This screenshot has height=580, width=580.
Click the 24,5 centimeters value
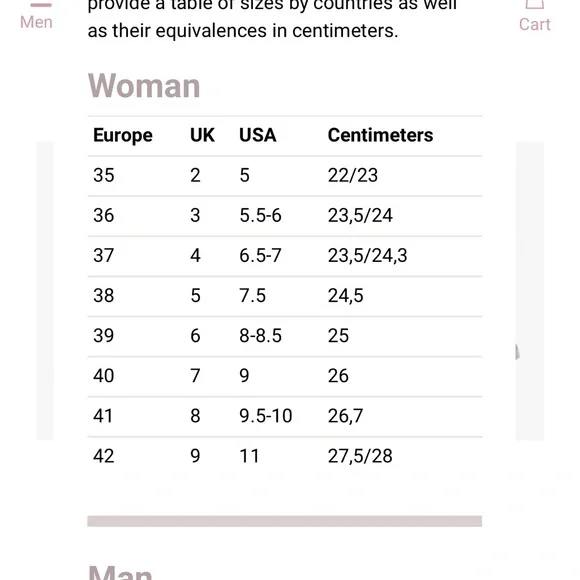tap(345, 296)
